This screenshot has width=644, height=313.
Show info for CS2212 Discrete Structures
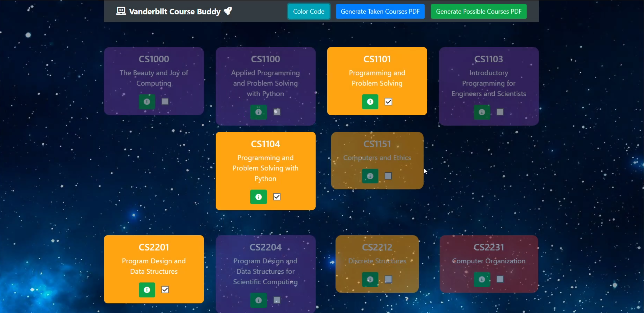370,279
